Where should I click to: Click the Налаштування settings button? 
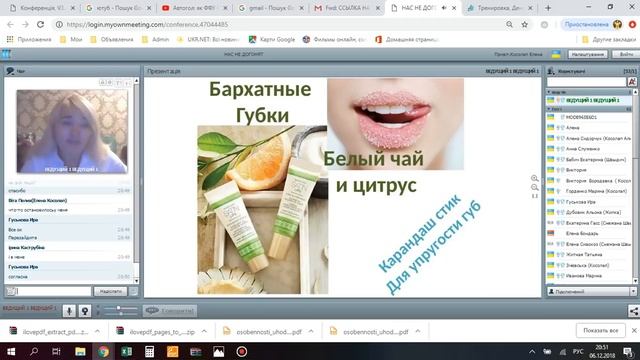point(587,54)
